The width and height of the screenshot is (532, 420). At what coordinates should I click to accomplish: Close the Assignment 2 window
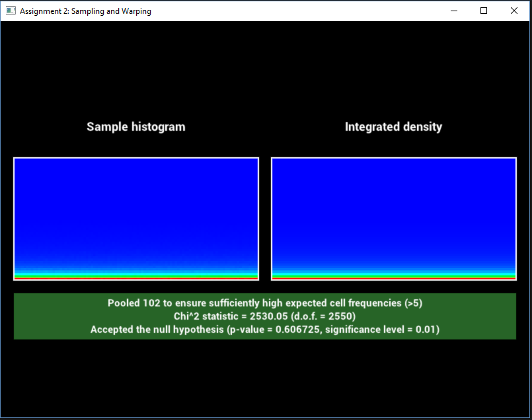tap(514, 11)
